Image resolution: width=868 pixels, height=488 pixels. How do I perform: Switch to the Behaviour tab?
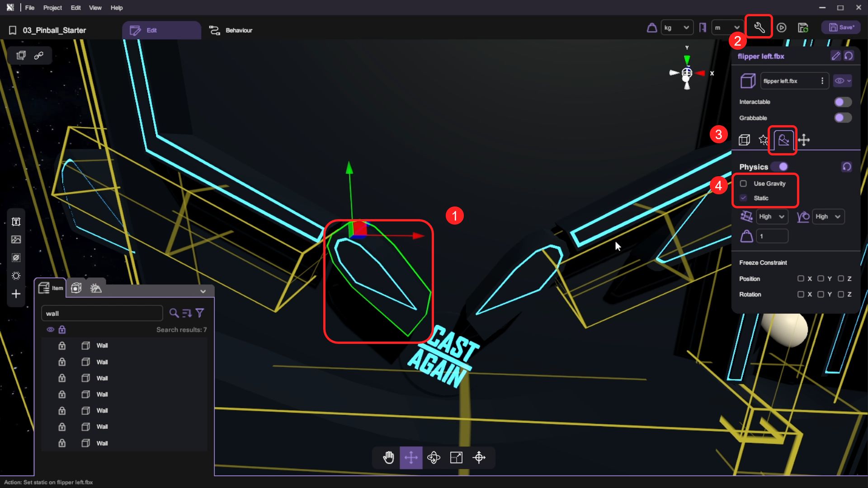click(x=231, y=30)
